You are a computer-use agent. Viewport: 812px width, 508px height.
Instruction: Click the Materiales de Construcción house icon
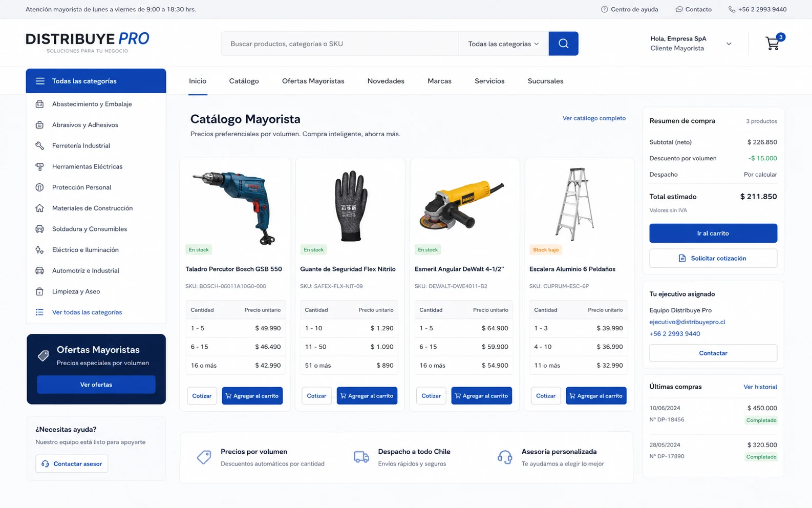[39, 208]
